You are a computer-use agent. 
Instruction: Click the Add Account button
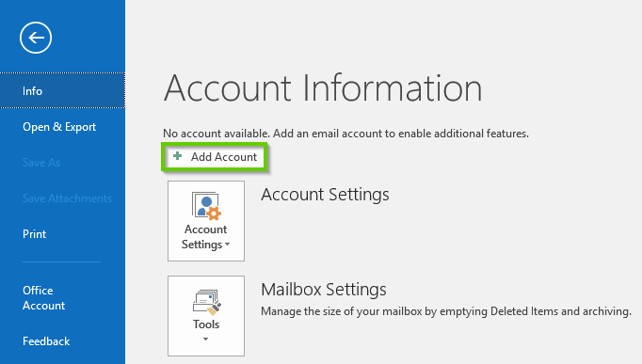click(215, 157)
